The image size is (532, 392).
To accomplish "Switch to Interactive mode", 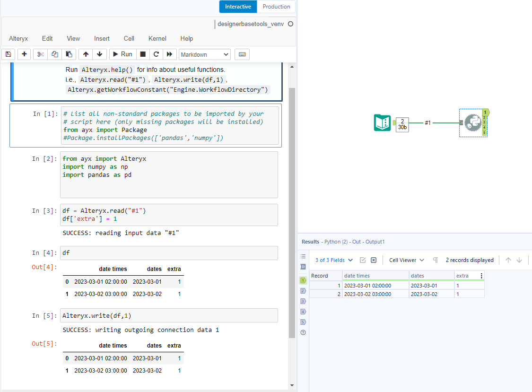I will click(238, 7).
